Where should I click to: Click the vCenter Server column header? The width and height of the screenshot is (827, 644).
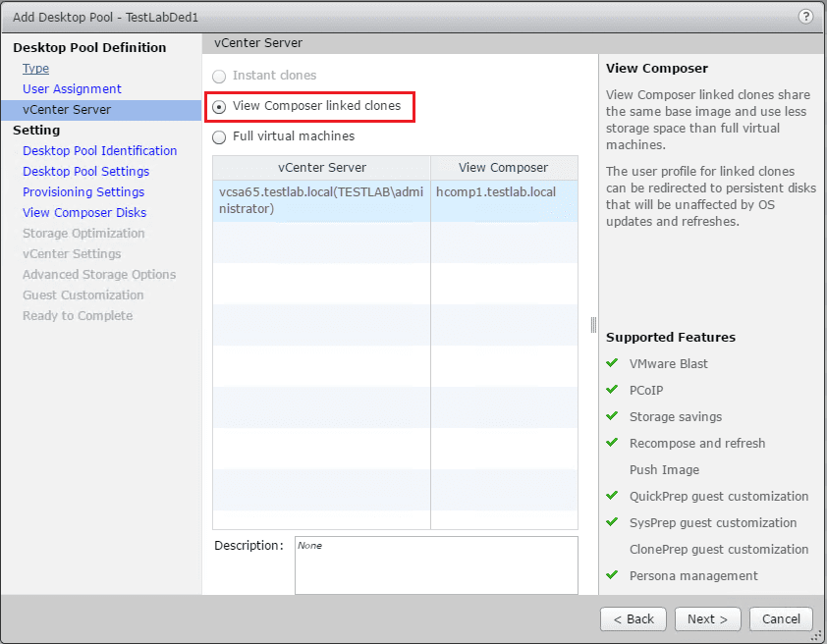click(x=322, y=168)
